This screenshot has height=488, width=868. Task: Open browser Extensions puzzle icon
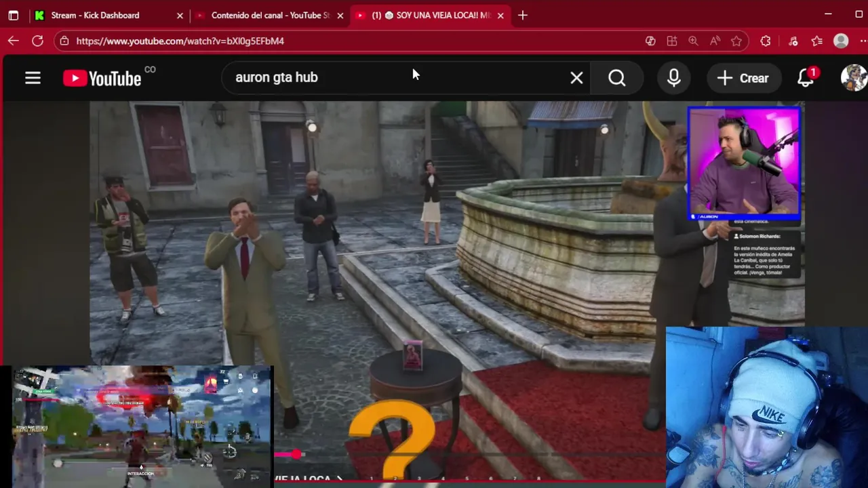coord(766,41)
